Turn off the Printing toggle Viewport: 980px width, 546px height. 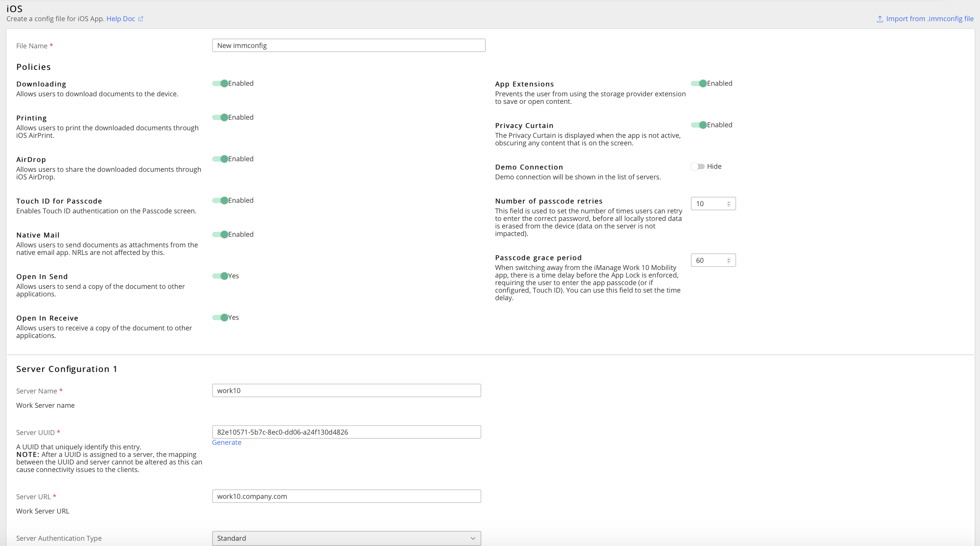click(x=220, y=117)
